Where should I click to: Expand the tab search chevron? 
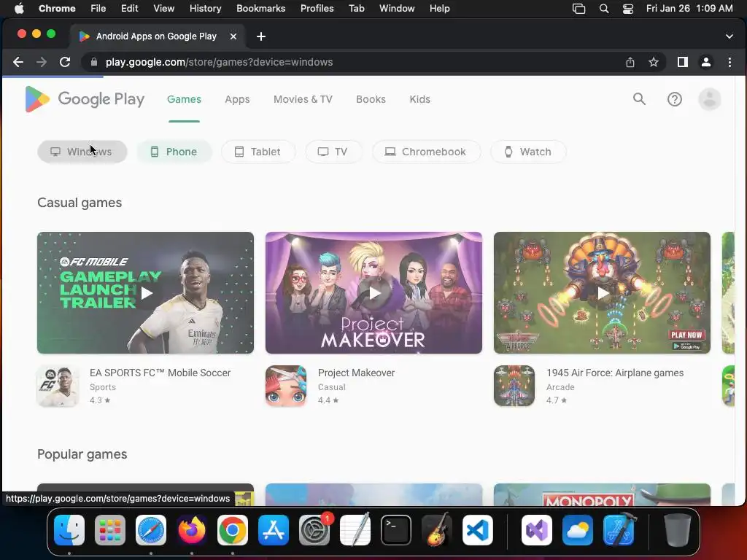(x=729, y=36)
